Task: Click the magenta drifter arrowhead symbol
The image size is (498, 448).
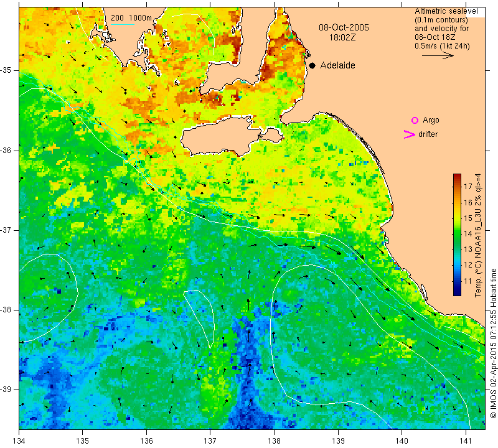Action: click(x=410, y=134)
